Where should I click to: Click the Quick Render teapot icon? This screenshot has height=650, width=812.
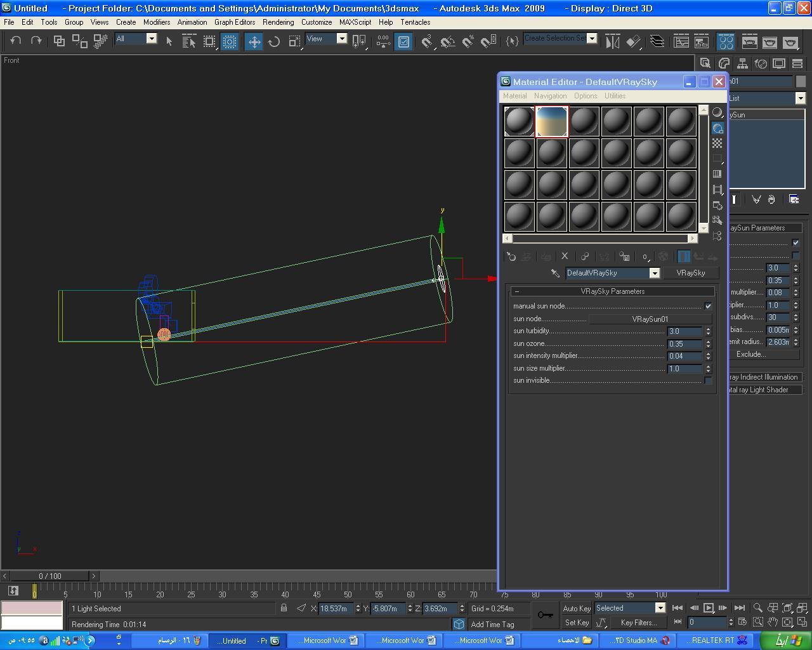pos(790,41)
